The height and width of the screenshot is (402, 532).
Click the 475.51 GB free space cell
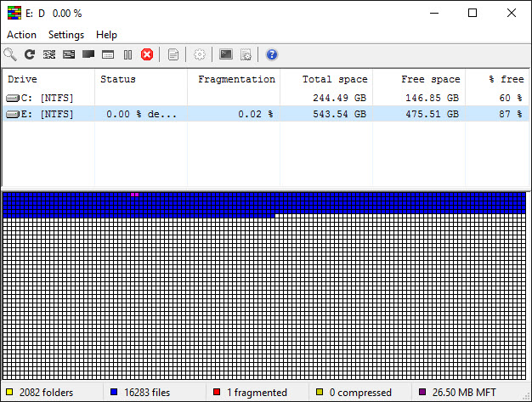point(432,114)
